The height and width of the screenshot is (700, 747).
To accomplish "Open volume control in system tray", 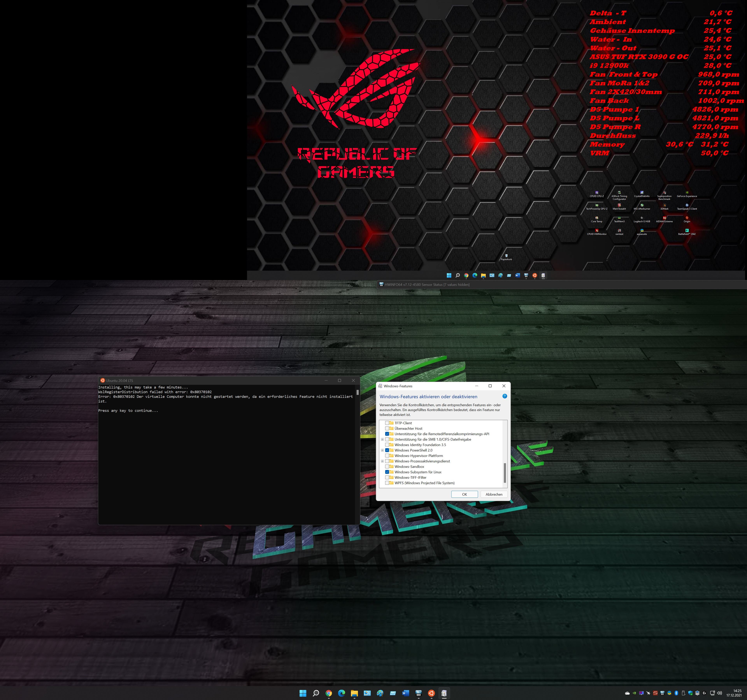I will [720, 693].
